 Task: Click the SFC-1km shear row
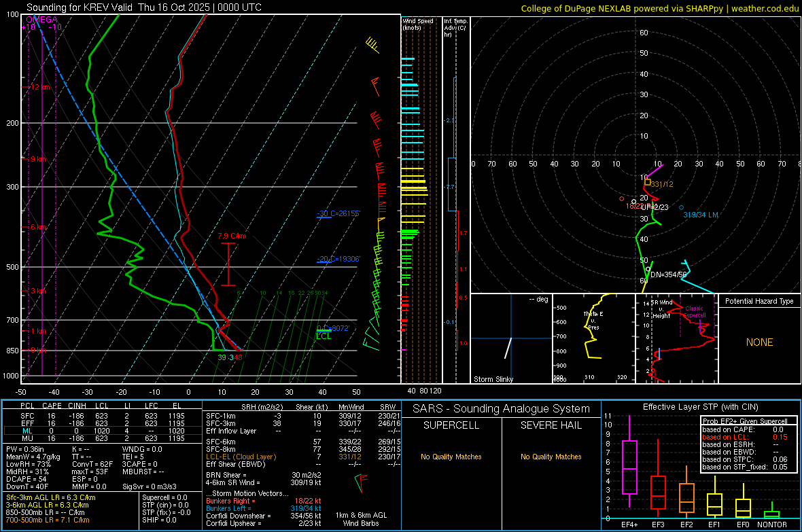302,416
